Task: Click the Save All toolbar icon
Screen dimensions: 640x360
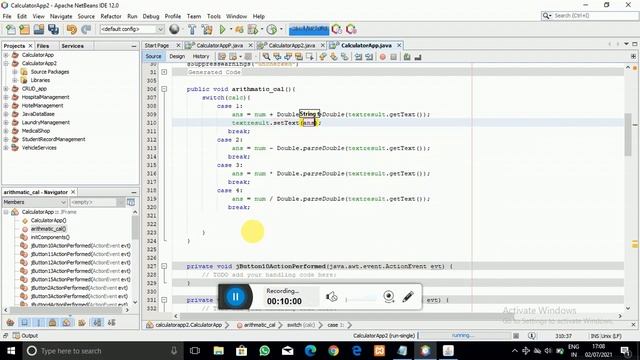Action: [53, 29]
